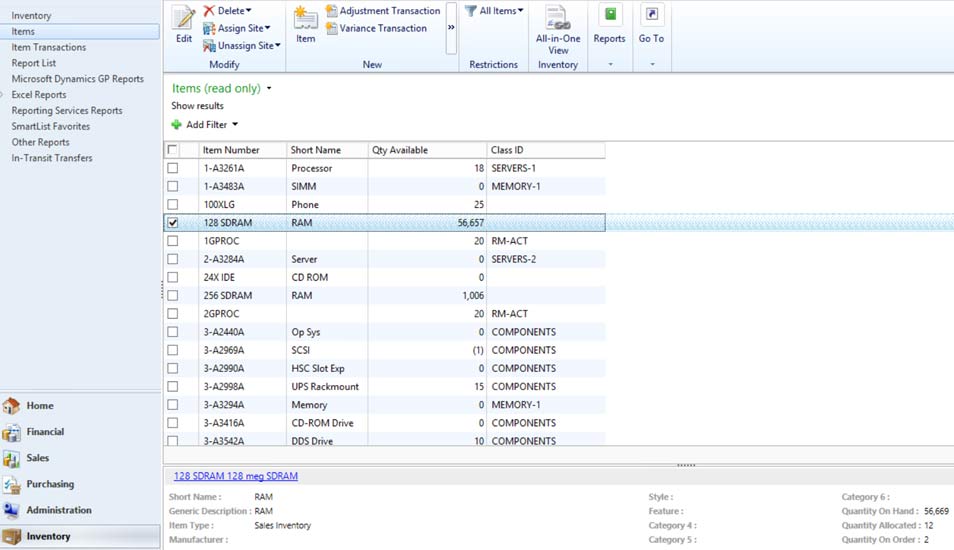Sort by the Qty Available column header
Image resolution: width=954 pixels, height=550 pixels.
[427, 150]
